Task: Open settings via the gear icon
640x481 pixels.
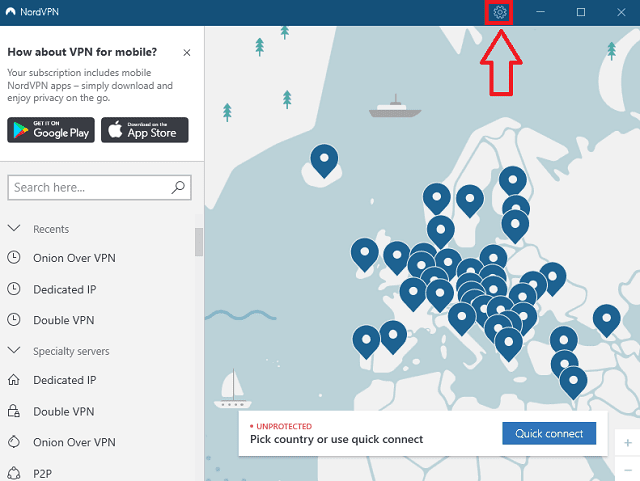Action: (x=500, y=12)
